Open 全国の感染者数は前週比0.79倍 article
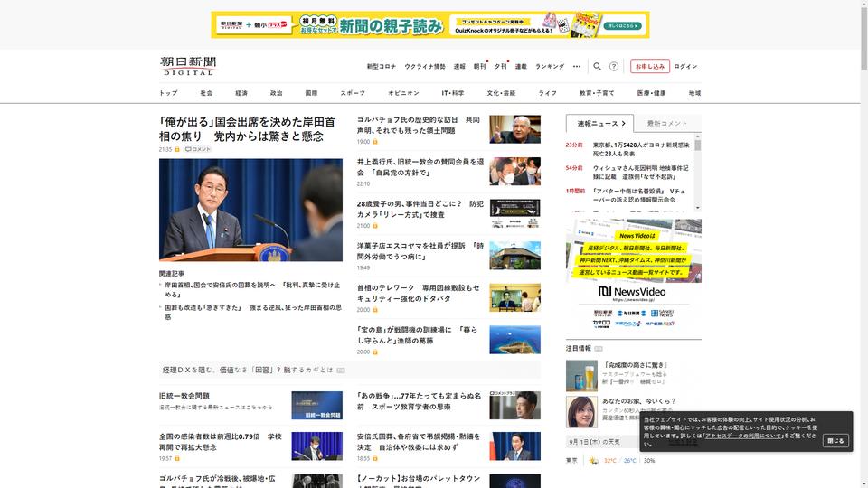The image size is (868, 488). tap(221, 442)
